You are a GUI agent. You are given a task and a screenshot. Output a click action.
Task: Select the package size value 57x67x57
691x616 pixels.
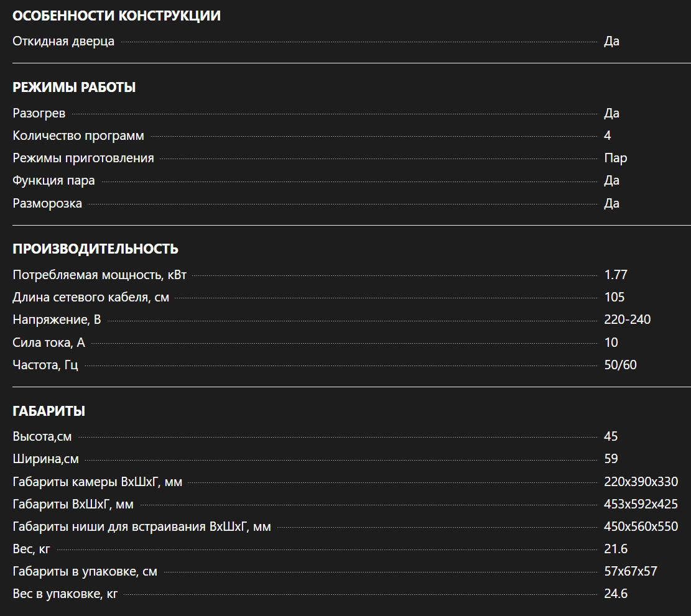630,571
